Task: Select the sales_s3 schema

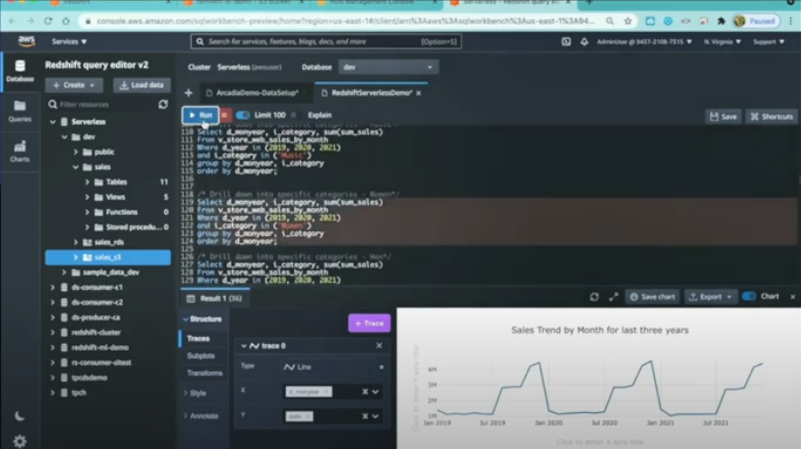Action: 108,257
